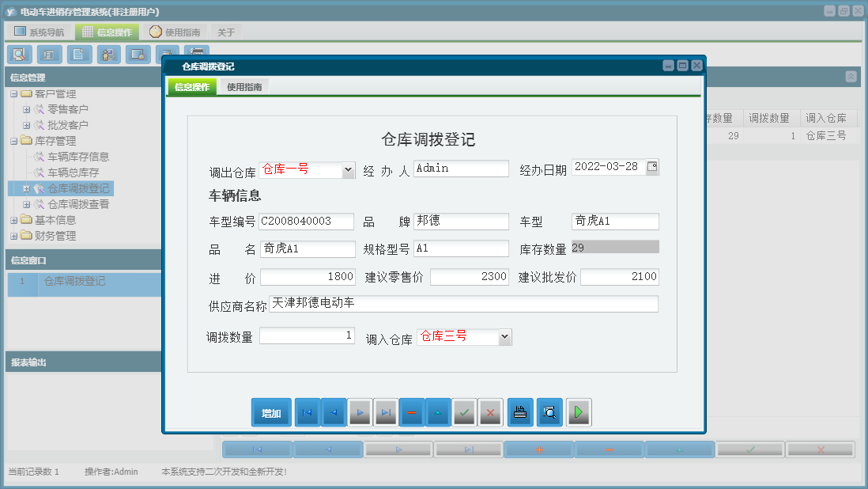Open the printer icon in dialog toolbar

point(520,412)
